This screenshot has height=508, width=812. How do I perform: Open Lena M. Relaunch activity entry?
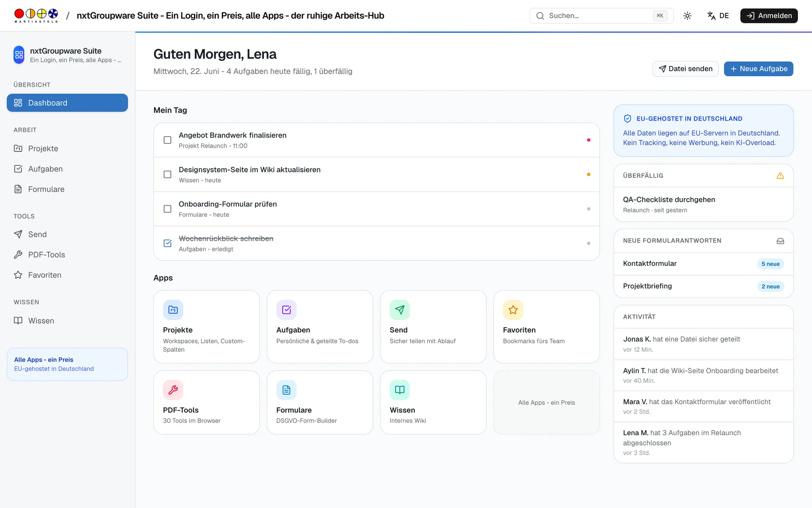[703, 442]
